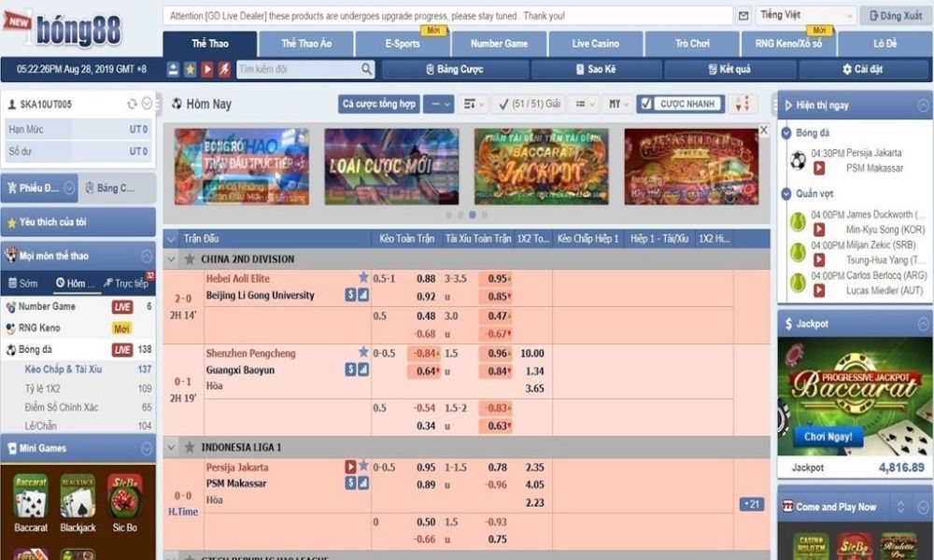This screenshot has height=560, width=934.
Task: Open the message envelope icon
Action: tap(743, 16)
